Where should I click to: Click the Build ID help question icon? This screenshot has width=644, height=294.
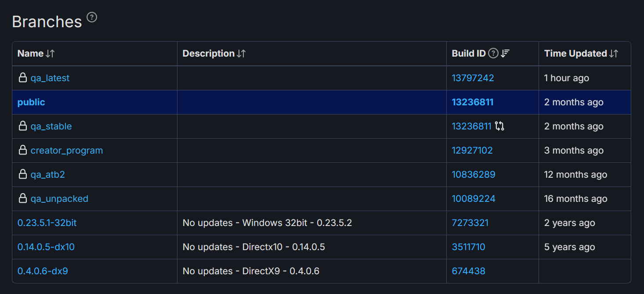tap(493, 54)
